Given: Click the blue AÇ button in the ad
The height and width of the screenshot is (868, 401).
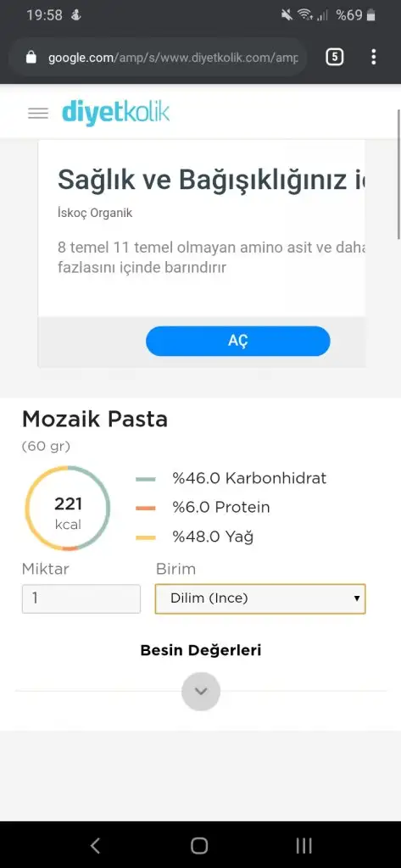Looking at the screenshot, I should [x=238, y=341].
